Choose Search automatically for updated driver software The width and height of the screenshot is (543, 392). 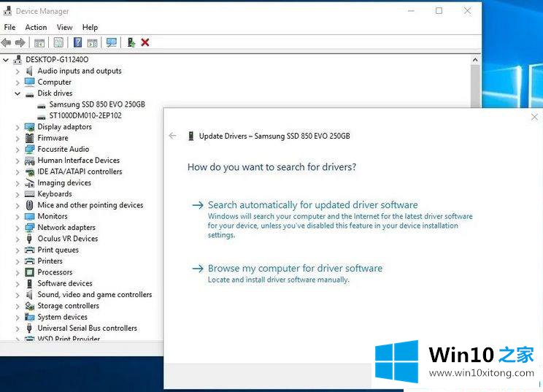coord(312,205)
